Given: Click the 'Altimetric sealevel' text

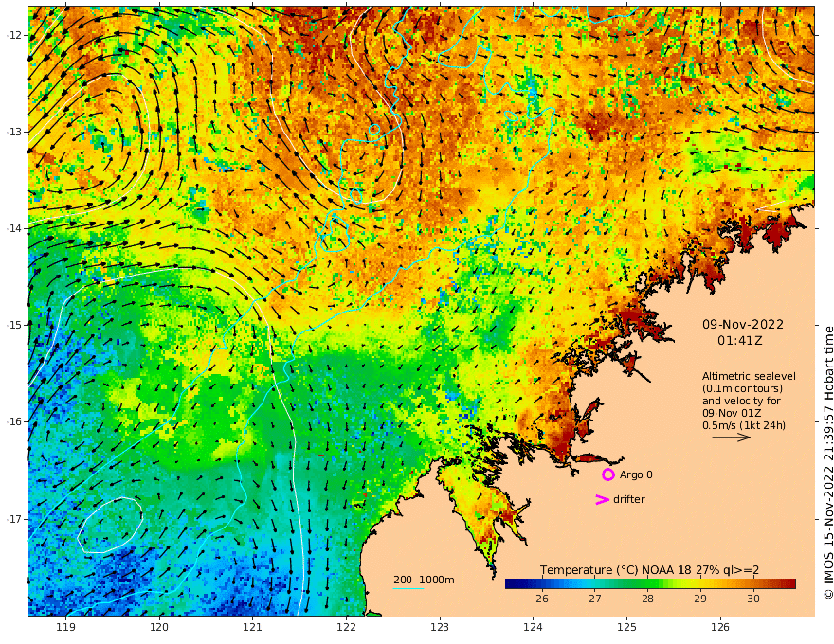Looking at the screenshot, I should click(749, 376).
